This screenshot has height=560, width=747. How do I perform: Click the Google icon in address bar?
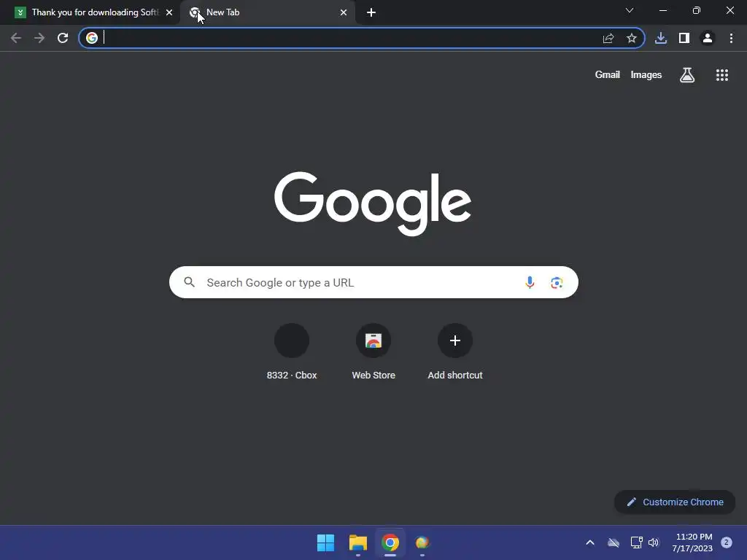point(92,38)
